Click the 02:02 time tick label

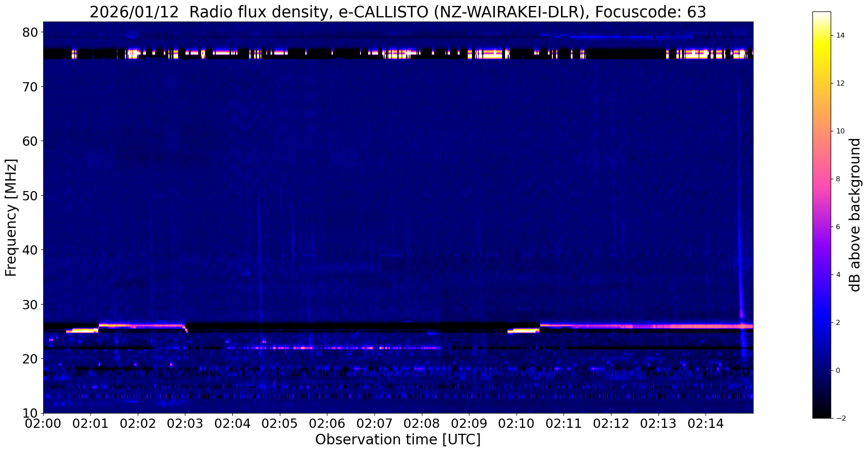tap(138, 423)
